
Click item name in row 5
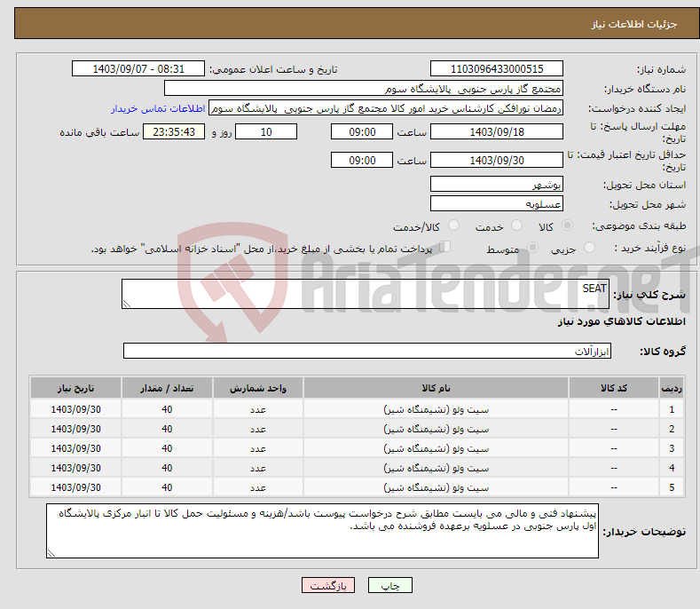(x=436, y=488)
